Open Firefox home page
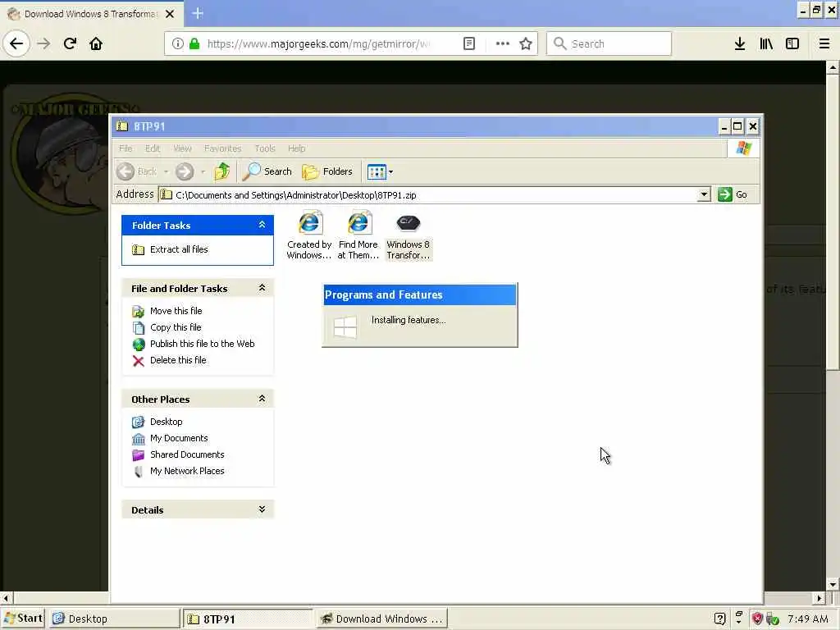Image resolution: width=840 pixels, height=630 pixels. pos(96,43)
